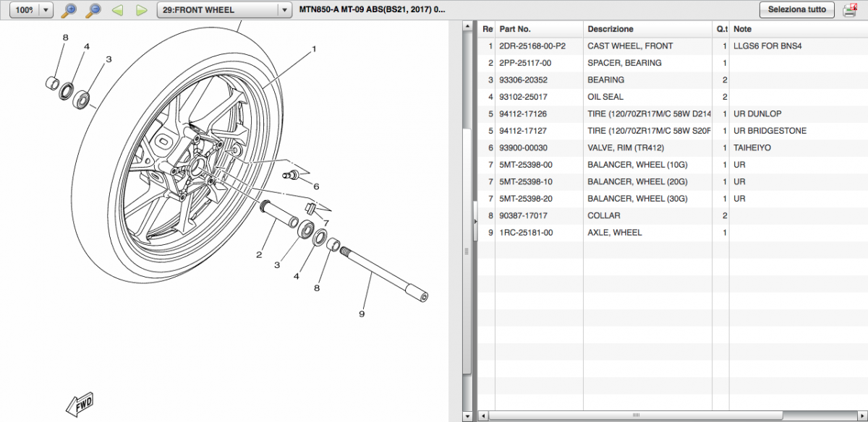Select part number 5MT-25398-20
The height and width of the screenshot is (422, 868).
click(x=526, y=199)
